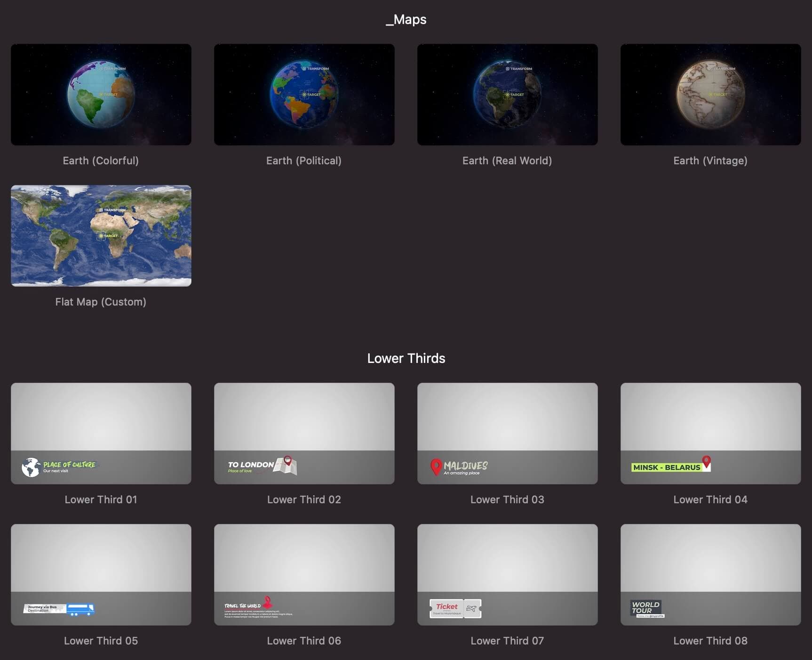Open the 'TO LONDON' Lower Third 02 template
Image resolution: width=812 pixels, height=660 pixels.
pyautogui.click(x=304, y=433)
